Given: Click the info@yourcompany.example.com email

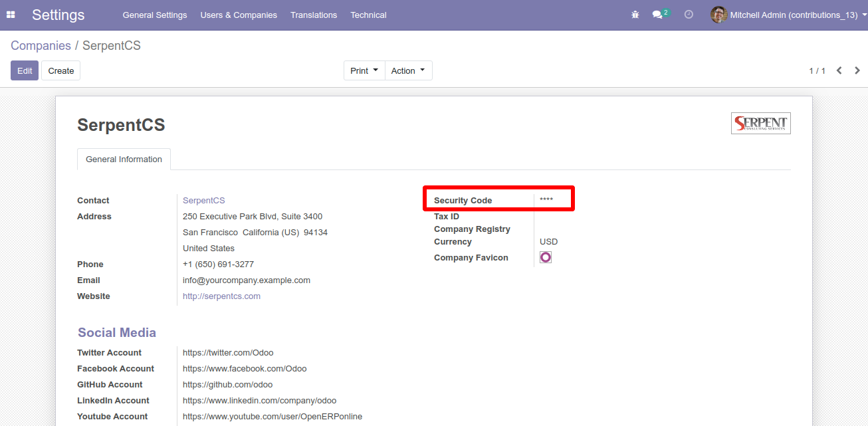Looking at the screenshot, I should (247, 280).
